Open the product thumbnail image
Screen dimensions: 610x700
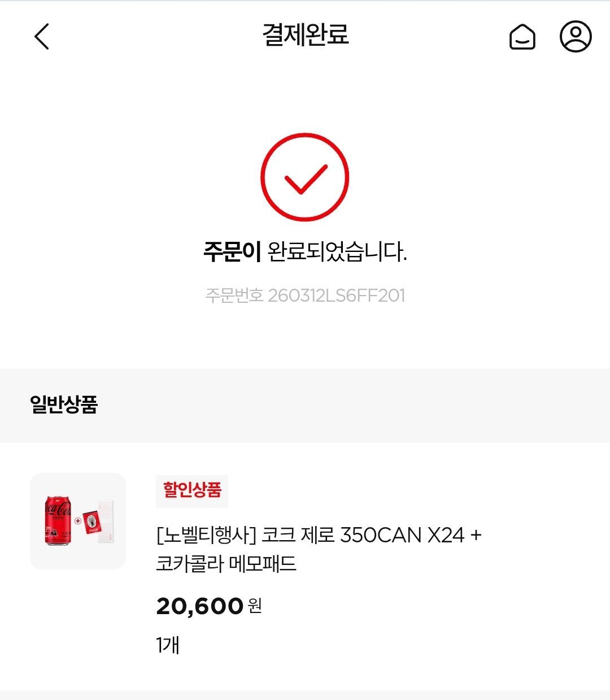(78, 521)
